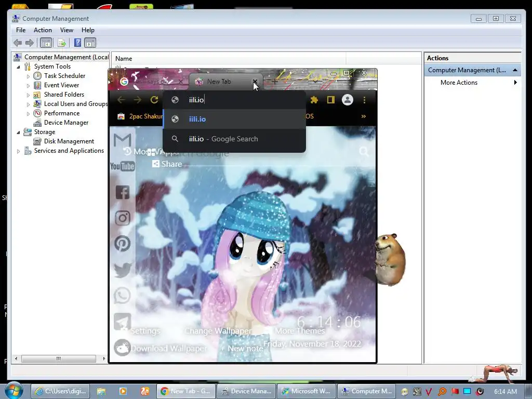Click the address bar containing iili.io

(x=234, y=100)
